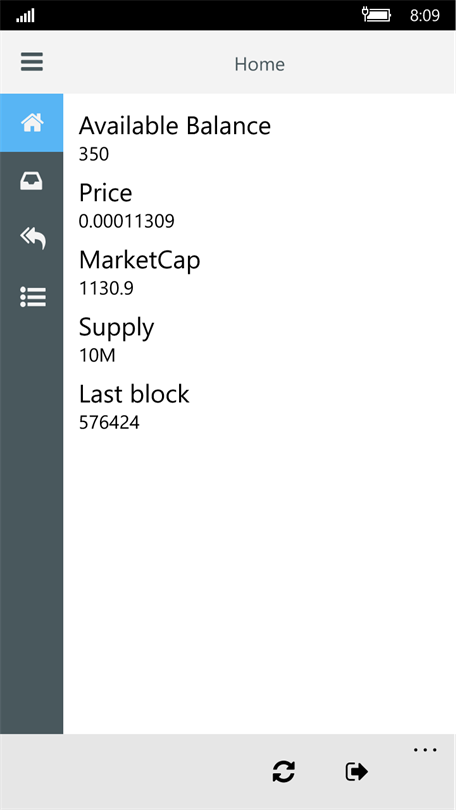Select the Supply label

[116, 328]
